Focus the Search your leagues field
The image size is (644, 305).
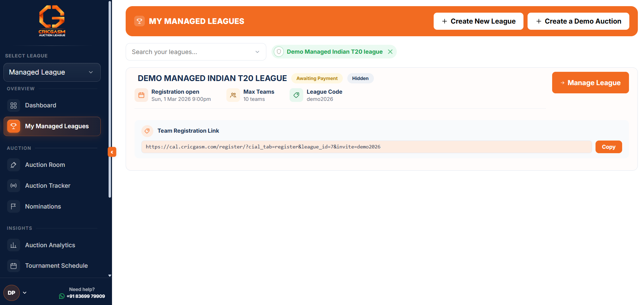[x=196, y=52]
